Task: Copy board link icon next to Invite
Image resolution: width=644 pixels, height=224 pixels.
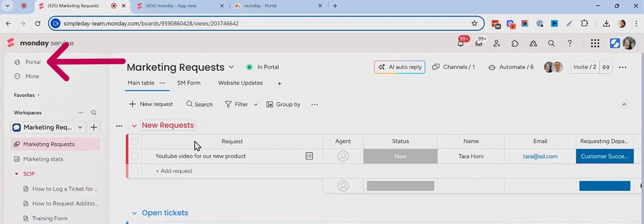Action: [606, 67]
